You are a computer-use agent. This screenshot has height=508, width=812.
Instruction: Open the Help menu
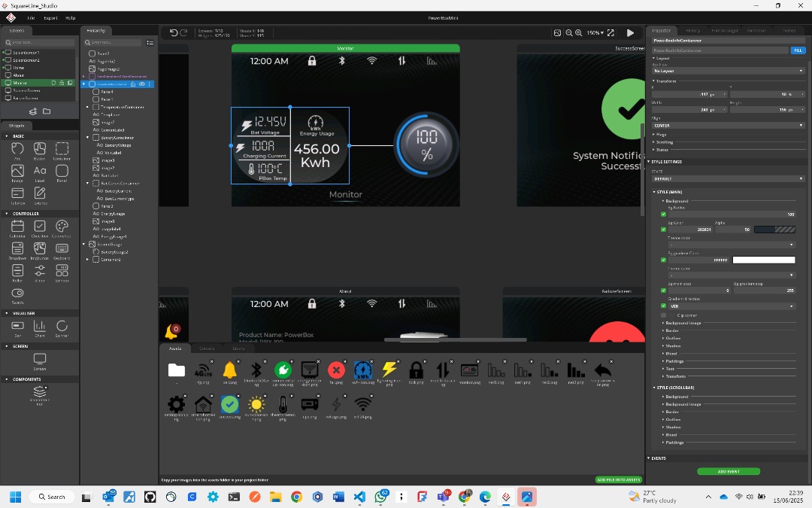click(71, 17)
